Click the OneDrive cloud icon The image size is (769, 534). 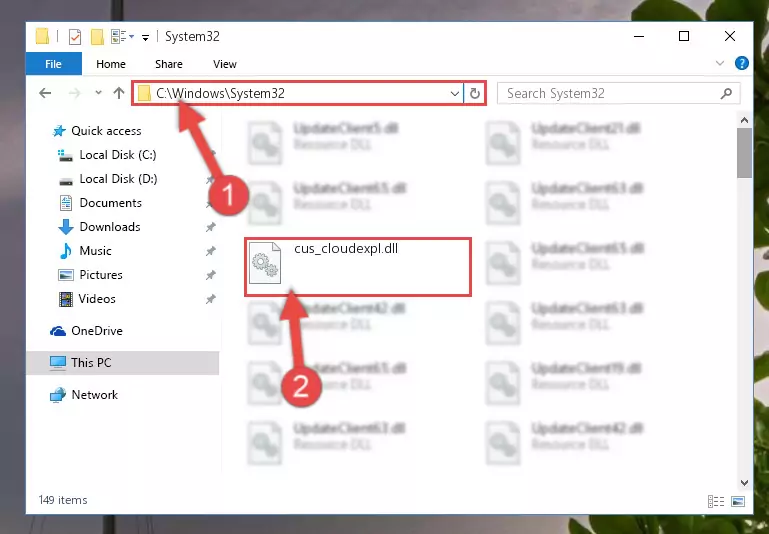(58, 331)
